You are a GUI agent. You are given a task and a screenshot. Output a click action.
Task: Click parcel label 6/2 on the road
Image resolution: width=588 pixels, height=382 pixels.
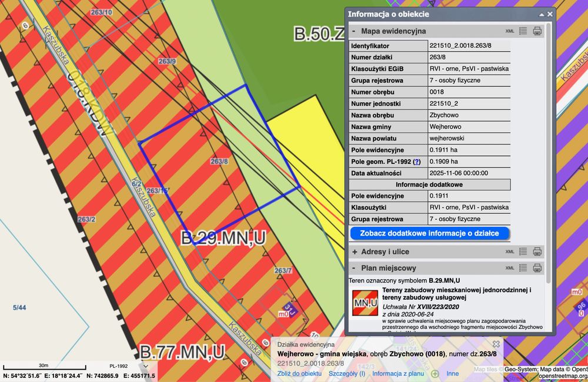[136, 184]
